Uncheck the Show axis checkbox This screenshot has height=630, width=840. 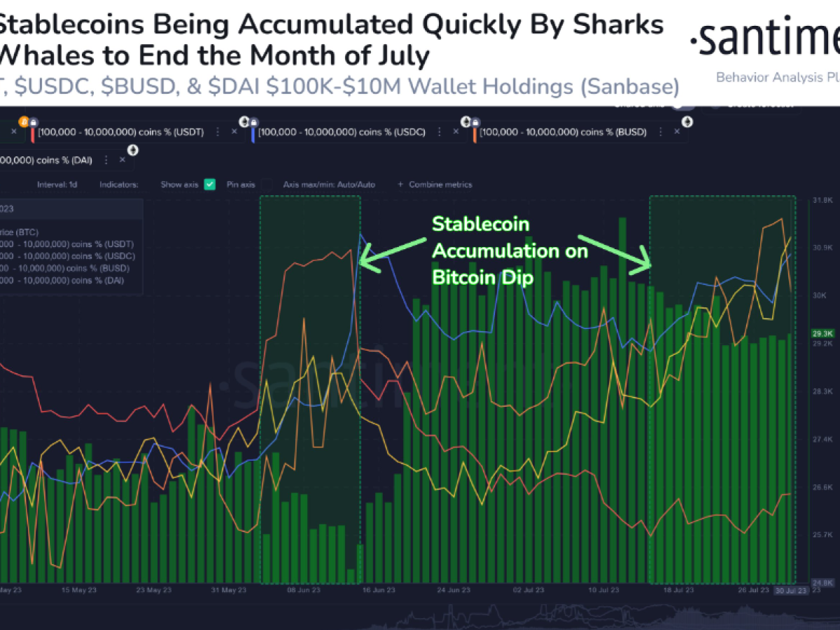coord(209,185)
